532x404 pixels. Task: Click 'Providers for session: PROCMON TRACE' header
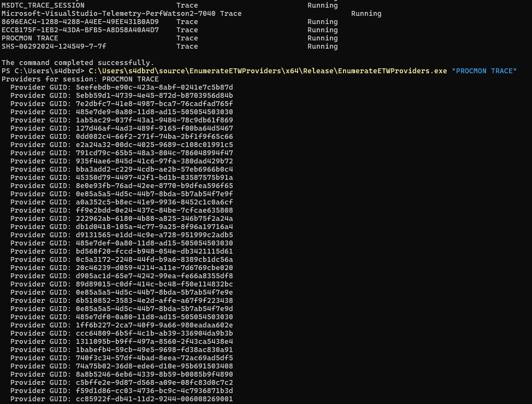pos(80,79)
